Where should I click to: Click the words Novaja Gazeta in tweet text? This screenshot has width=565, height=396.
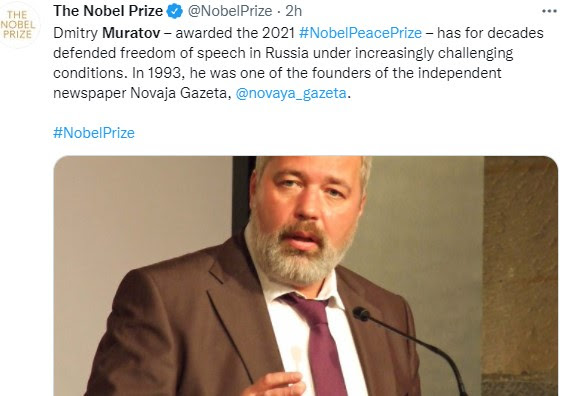[x=178, y=93]
